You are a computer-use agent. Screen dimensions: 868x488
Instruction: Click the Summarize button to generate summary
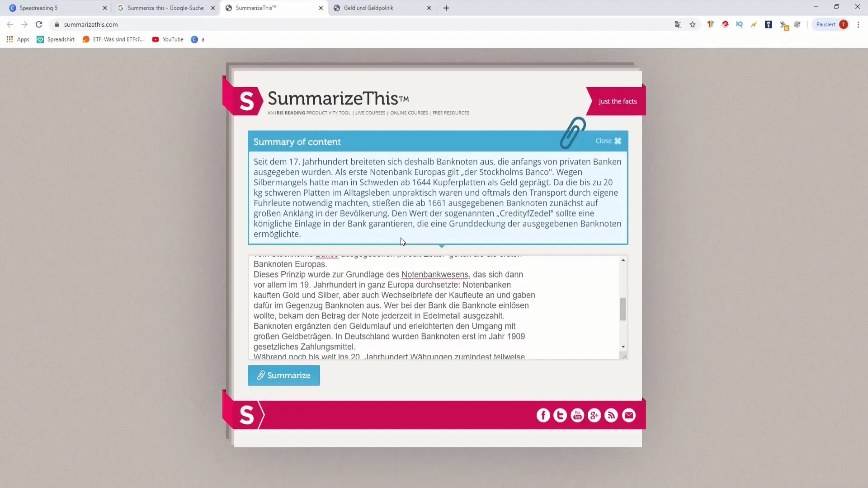[284, 376]
